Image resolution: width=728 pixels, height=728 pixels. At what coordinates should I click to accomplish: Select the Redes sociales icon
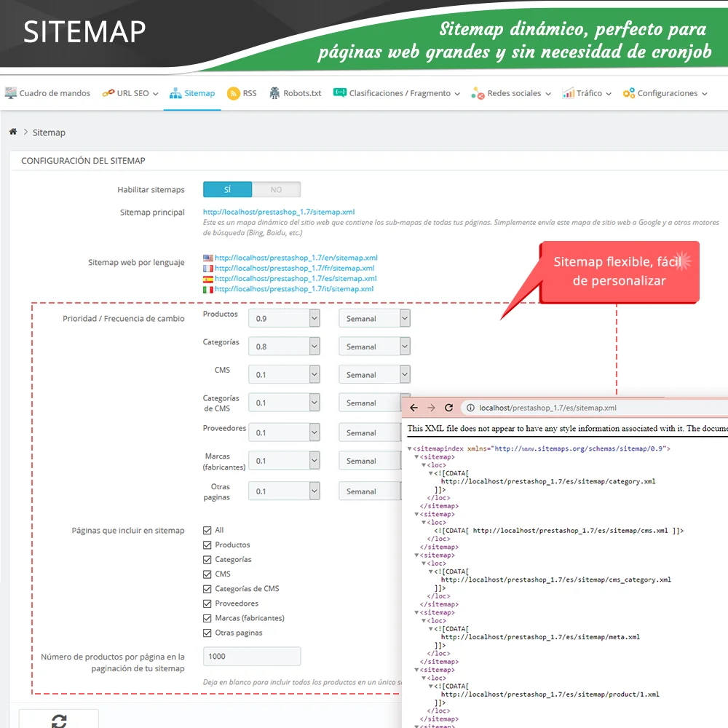point(477,93)
